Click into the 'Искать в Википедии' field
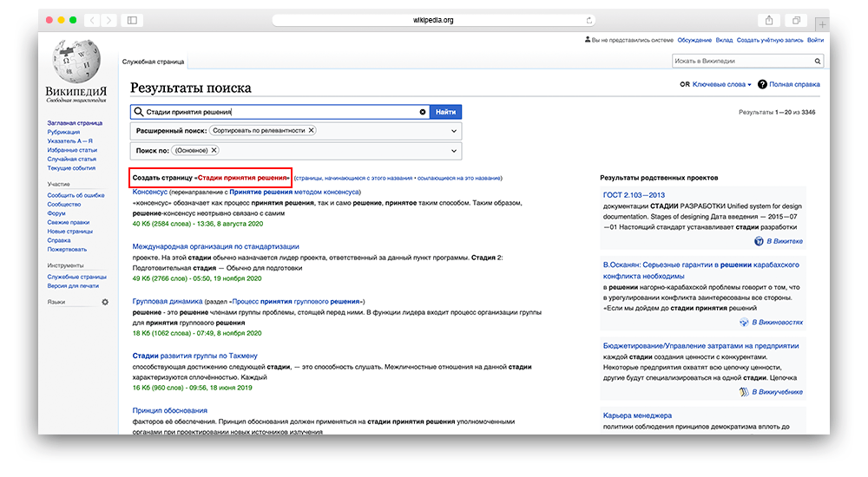Screen dimensions: 868x477 [x=742, y=62]
